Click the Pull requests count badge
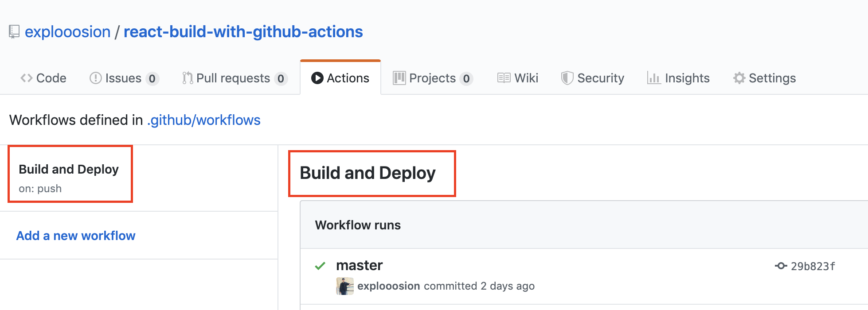The height and width of the screenshot is (310, 868). 281,78
